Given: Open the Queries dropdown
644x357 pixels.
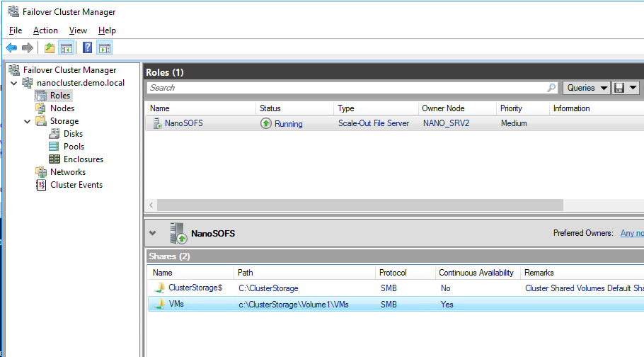Looking at the screenshot, I should [586, 88].
